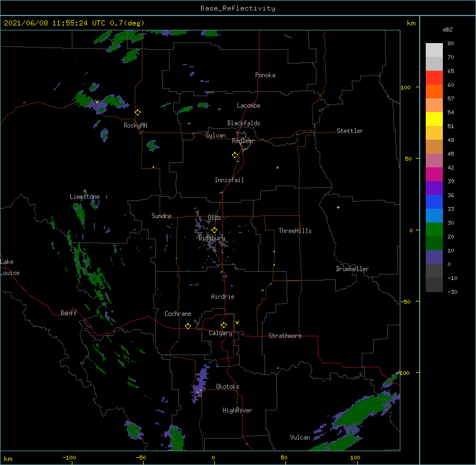The height and width of the screenshot is (465, 476).
Task: Click the yellow diamond marker above Calgary
Action: click(x=224, y=325)
